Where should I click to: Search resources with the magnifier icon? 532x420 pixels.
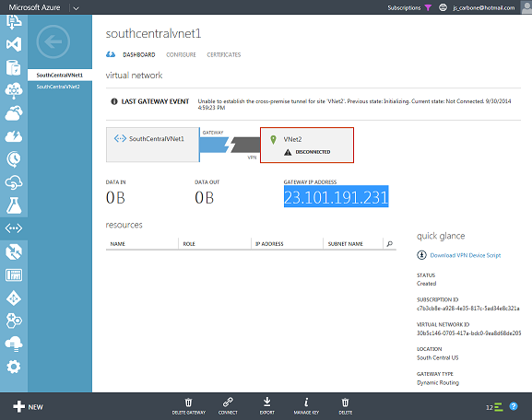(x=389, y=244)
